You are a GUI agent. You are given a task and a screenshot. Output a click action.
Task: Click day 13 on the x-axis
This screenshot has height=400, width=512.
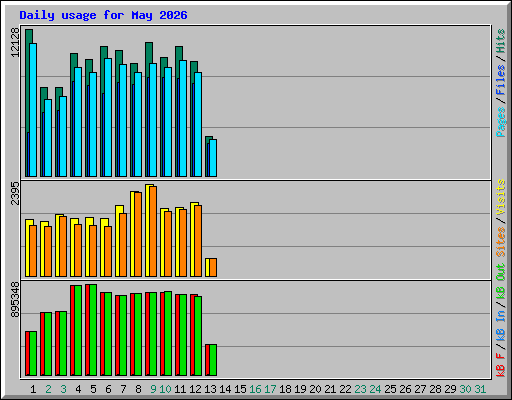210,389
